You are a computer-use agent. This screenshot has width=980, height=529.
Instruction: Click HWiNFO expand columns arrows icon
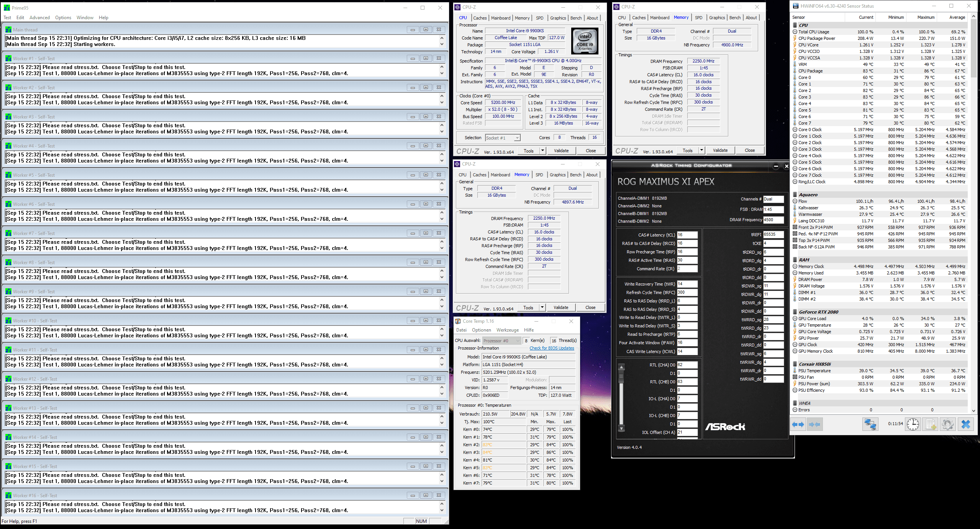click(798, 424)
